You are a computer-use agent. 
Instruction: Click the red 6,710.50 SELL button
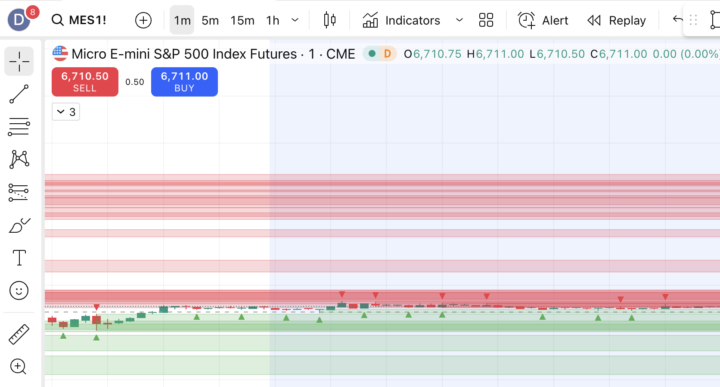[x=85, y=82]
